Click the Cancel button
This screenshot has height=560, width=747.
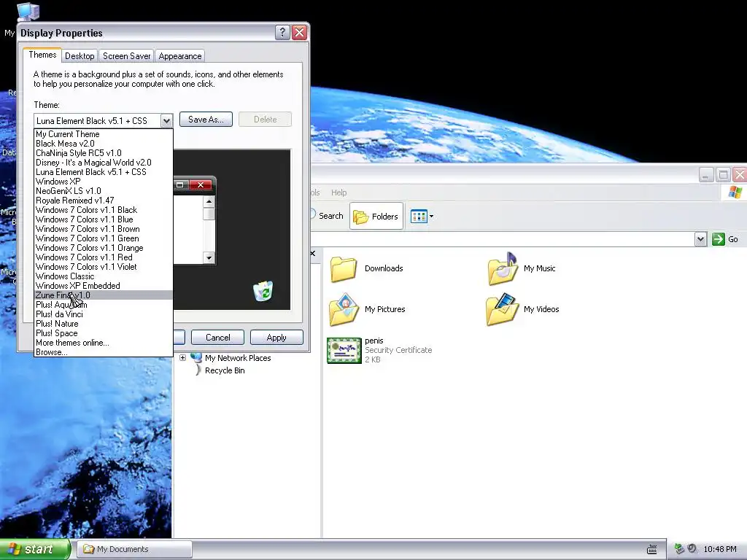217,338
